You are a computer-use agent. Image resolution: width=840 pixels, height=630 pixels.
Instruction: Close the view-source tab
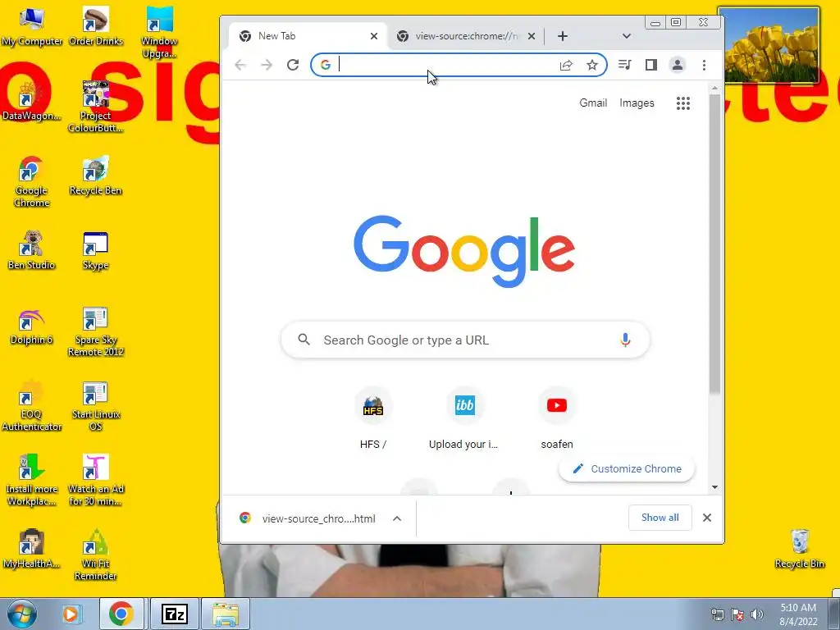(532, 36)
